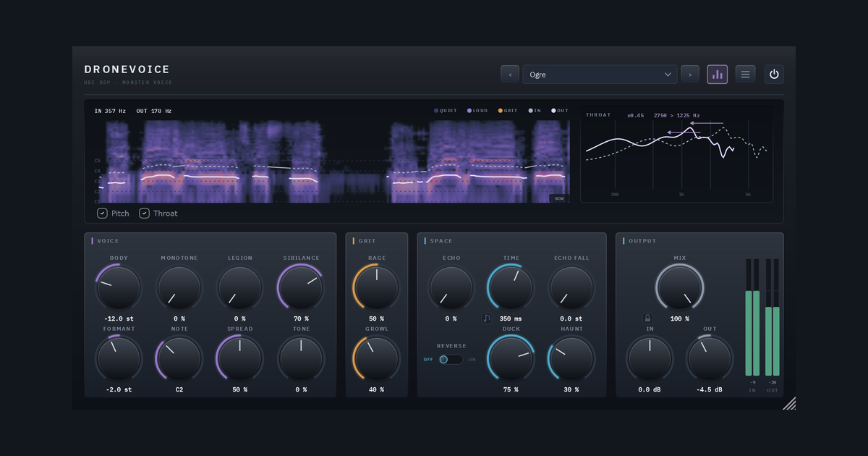Toggle the mix lock icon

tap(647, 318)
